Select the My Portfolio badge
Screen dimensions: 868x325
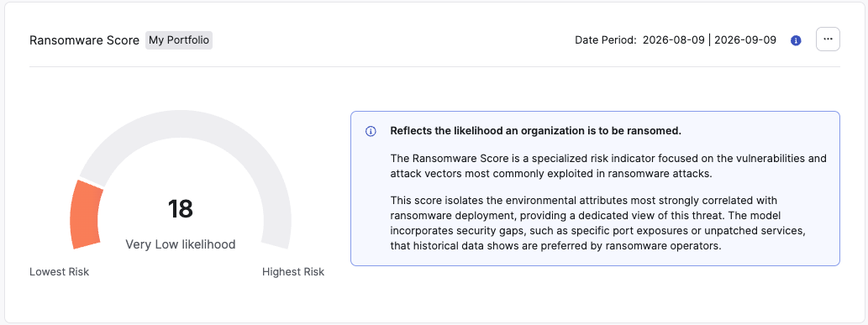click(179, 40)
